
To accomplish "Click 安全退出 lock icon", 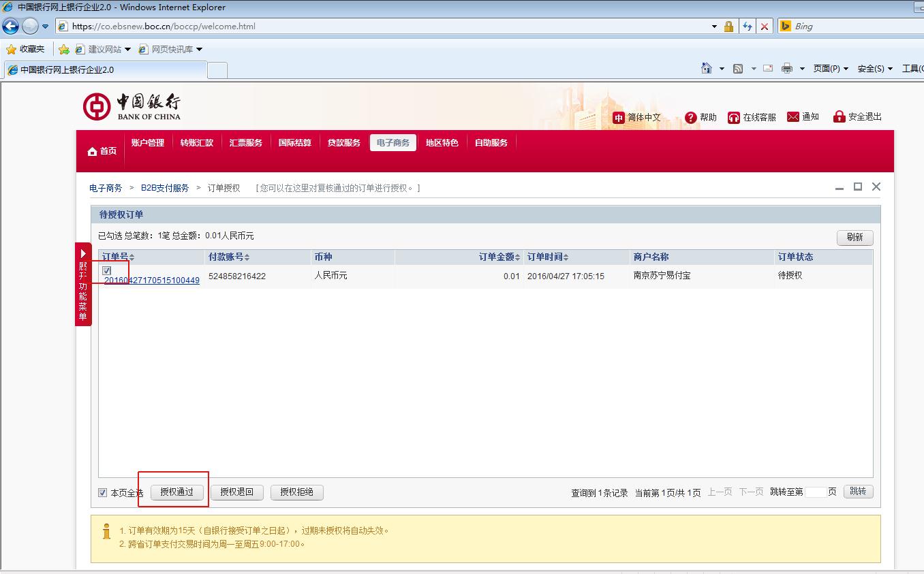I will (x=839, y=116).
